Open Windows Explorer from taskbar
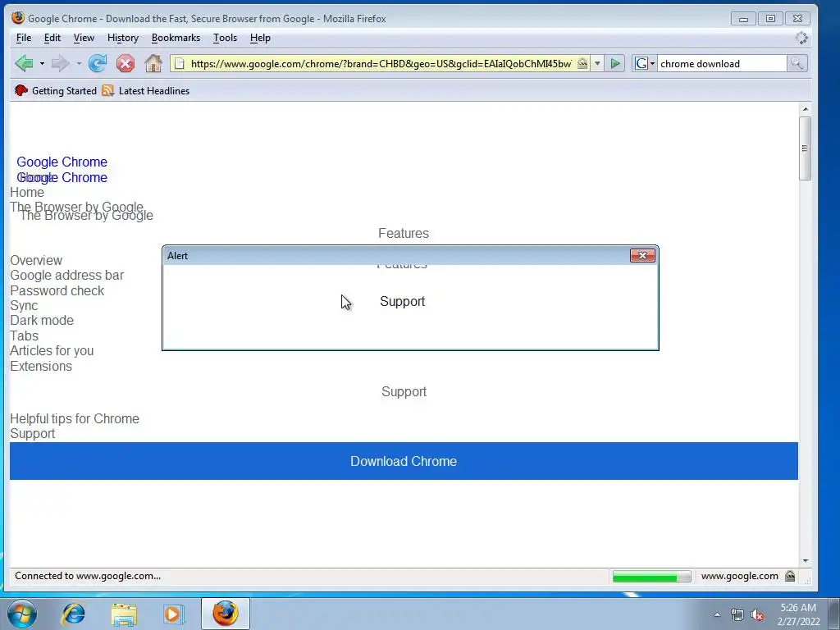Screen dimensions: 840x630 (124, 614)
